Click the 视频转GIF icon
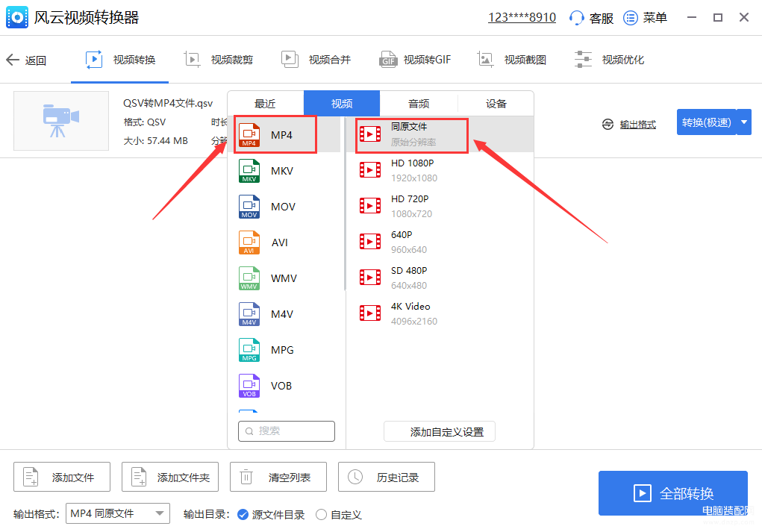This screenshot has height=532, width=762. click(x=388, y=59)
